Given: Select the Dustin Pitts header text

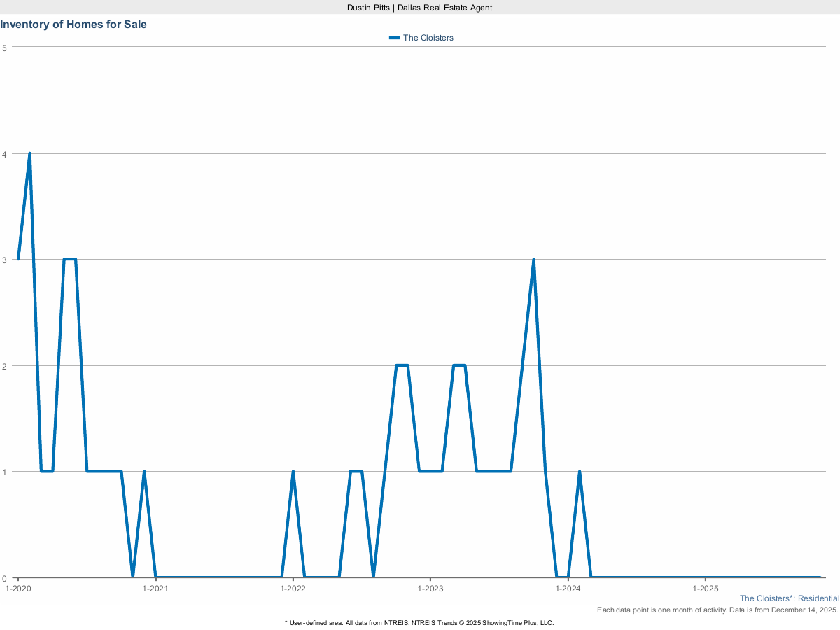Looking at the screenshot, I should [419, 7].
